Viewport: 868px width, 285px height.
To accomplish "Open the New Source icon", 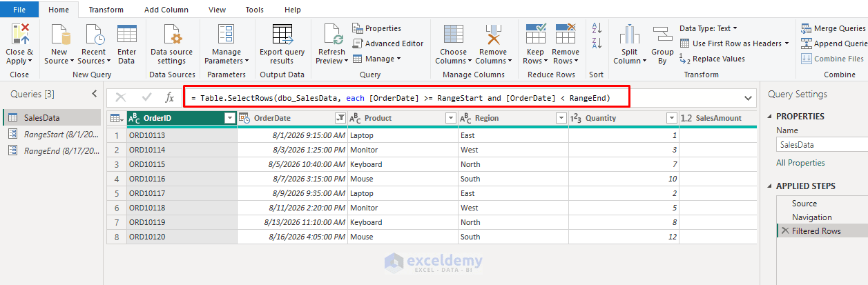I will click(59, 35).
